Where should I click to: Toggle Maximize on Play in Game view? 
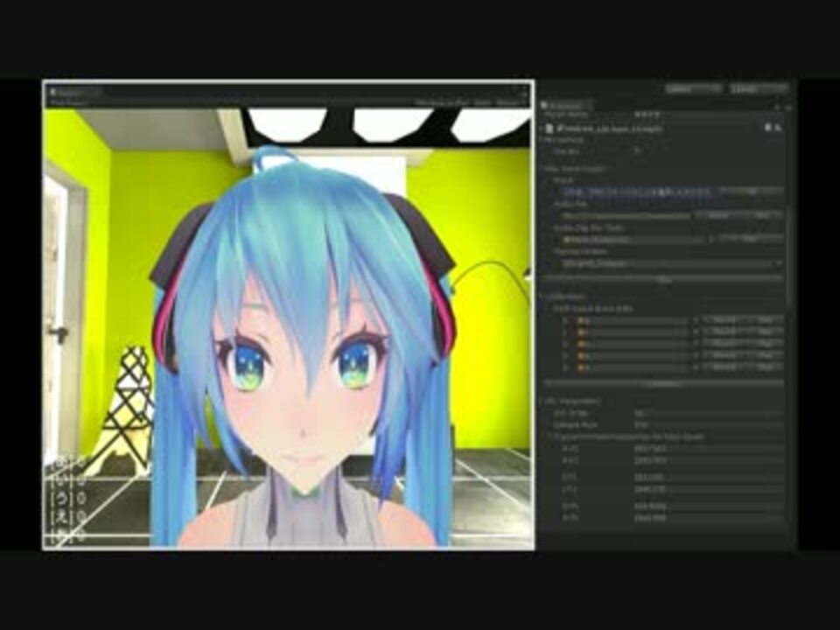442,102
